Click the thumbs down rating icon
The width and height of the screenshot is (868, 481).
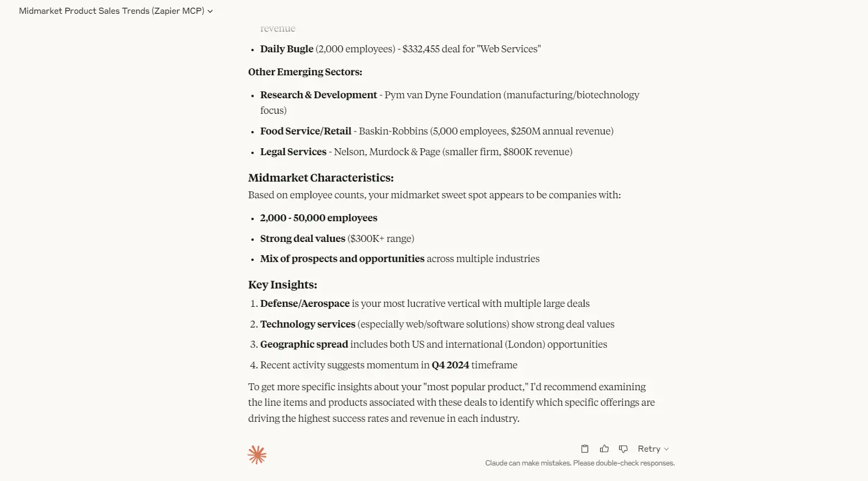[x=623, y=448]
